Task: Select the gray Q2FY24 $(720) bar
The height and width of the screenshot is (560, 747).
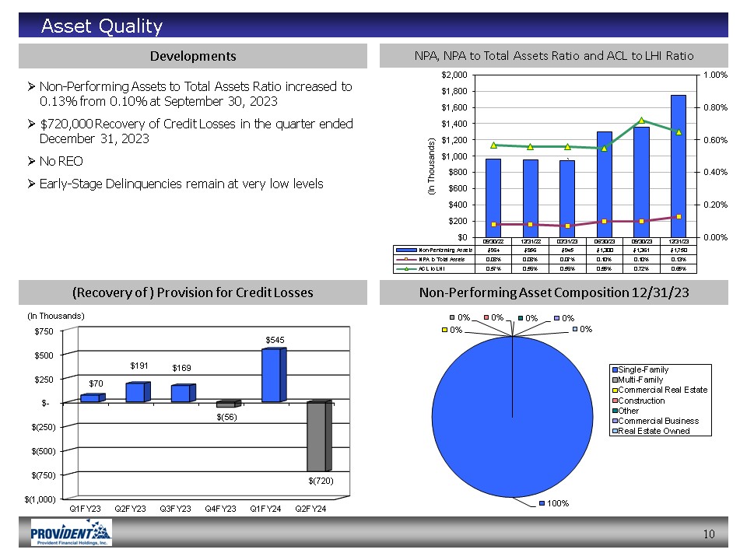Action: [319, 436]
